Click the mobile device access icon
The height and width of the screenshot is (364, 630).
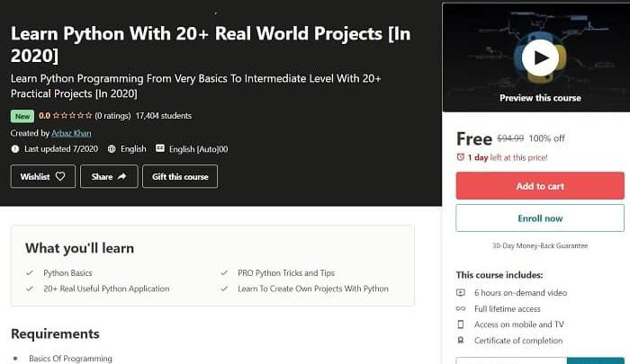pyautogui.click(x=461, y=324)
